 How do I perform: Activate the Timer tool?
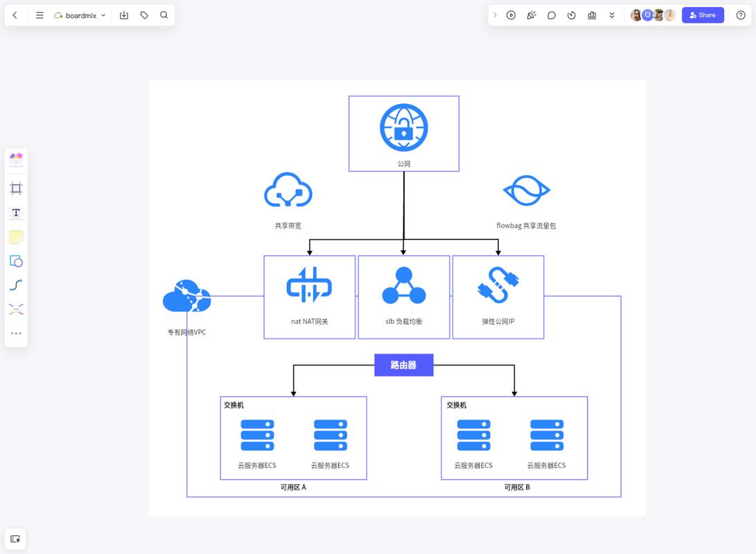[x=571, y=15]
